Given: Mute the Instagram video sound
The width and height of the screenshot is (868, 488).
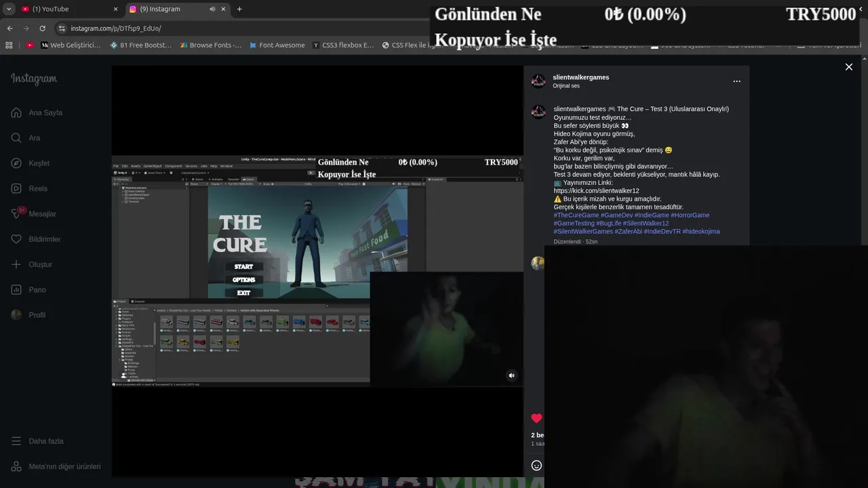Looking at the screenshot, I should coord(511,375).
